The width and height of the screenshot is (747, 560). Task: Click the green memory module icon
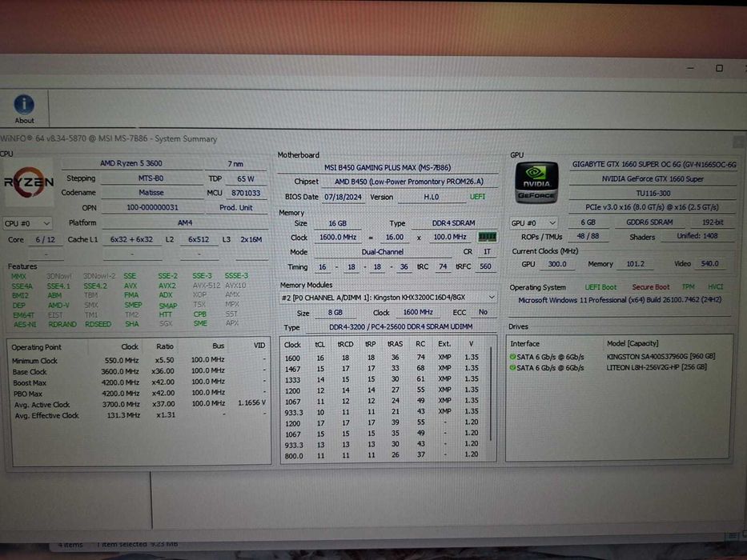click(x=487, y=237)
